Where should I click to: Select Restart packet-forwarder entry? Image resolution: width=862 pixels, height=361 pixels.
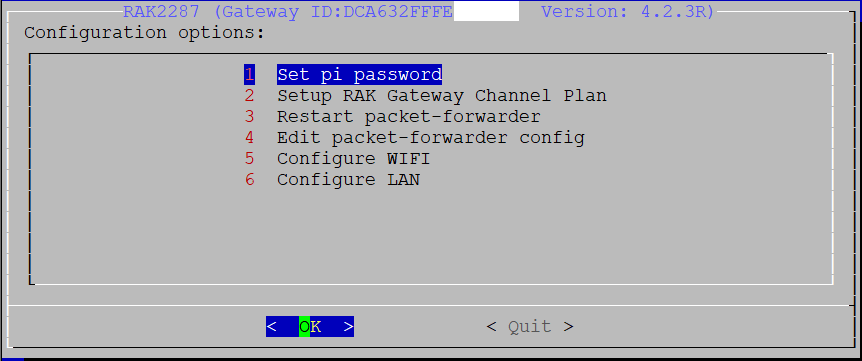pyautogui.click(x=408, y=116)
